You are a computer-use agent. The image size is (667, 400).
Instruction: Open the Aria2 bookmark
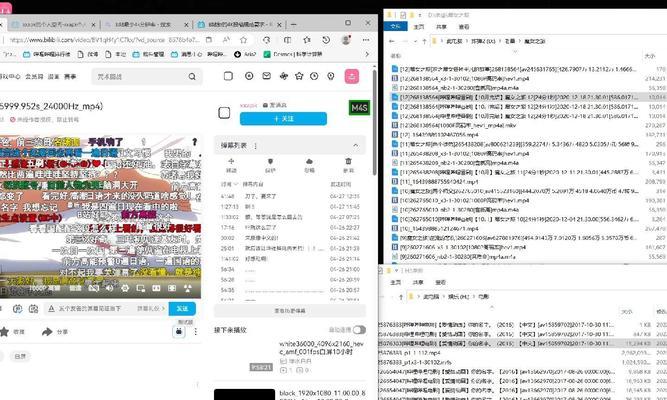[x=245, y=54]
